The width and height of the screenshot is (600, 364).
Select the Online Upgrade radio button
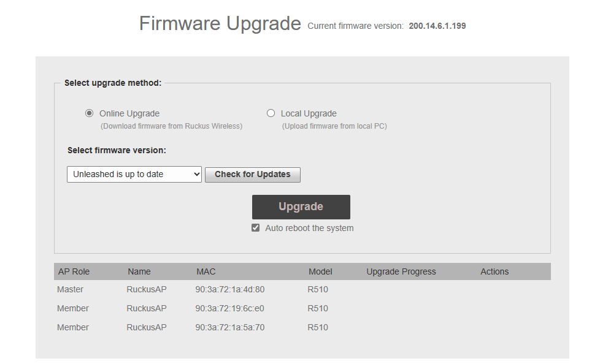[90, 113]
